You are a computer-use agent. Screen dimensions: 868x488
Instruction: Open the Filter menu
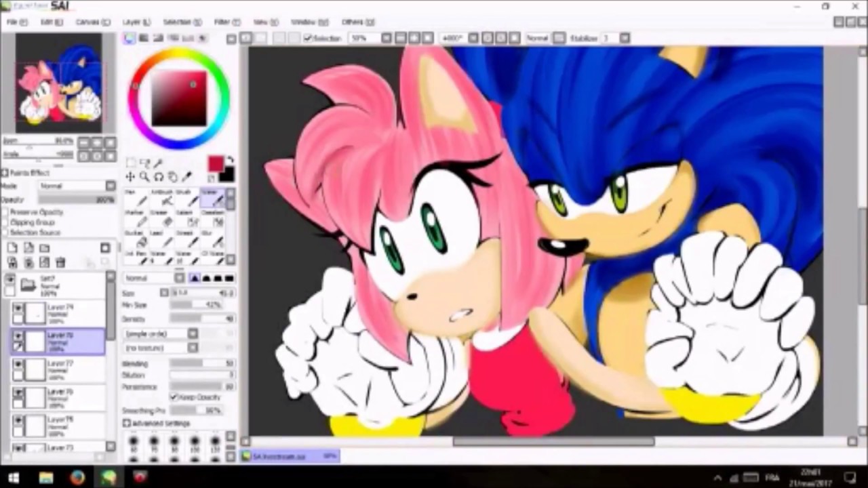226,22
